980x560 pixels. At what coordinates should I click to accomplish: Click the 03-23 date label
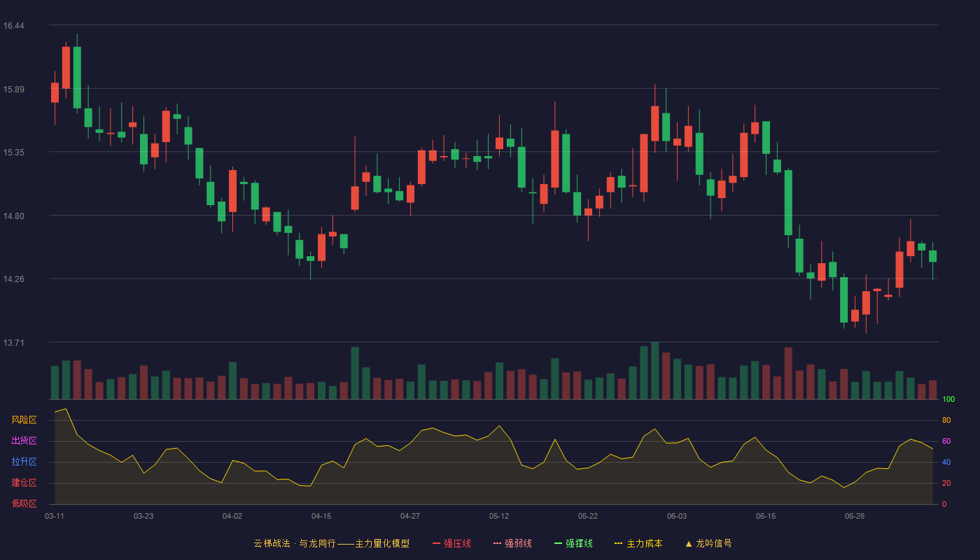(143, 516)
